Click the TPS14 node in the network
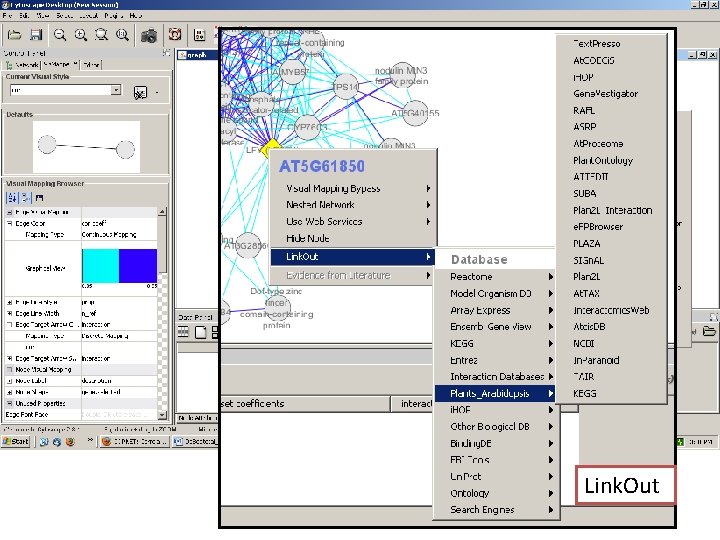The width and height of the screenshot is (720, 540). coord(345,86)
